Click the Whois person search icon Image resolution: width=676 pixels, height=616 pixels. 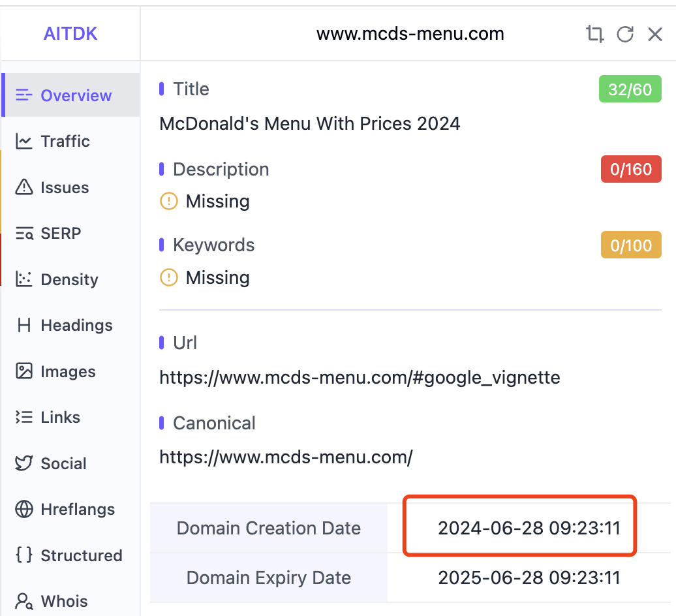click(x=23, y=602)
